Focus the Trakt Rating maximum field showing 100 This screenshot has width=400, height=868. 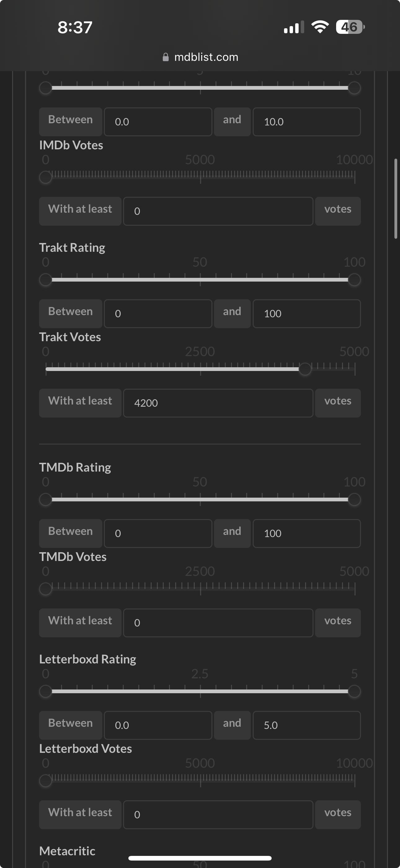(306, 314)
